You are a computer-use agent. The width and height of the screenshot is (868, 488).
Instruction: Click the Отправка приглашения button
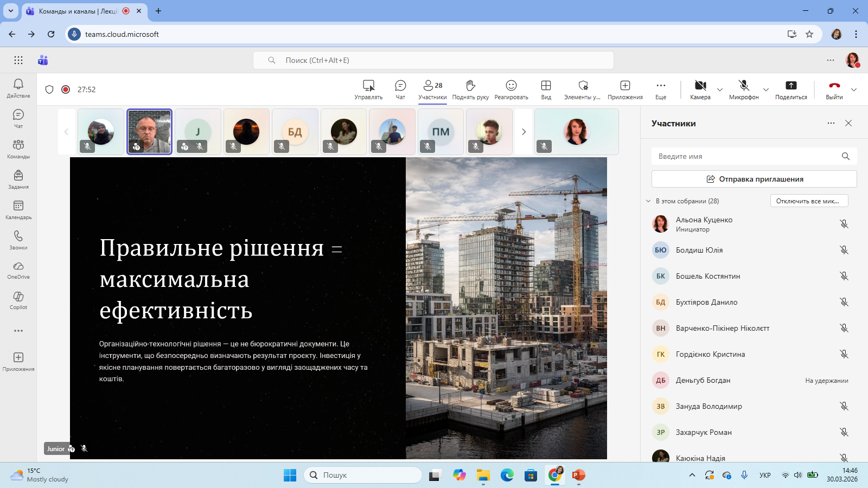click(754, 179)
